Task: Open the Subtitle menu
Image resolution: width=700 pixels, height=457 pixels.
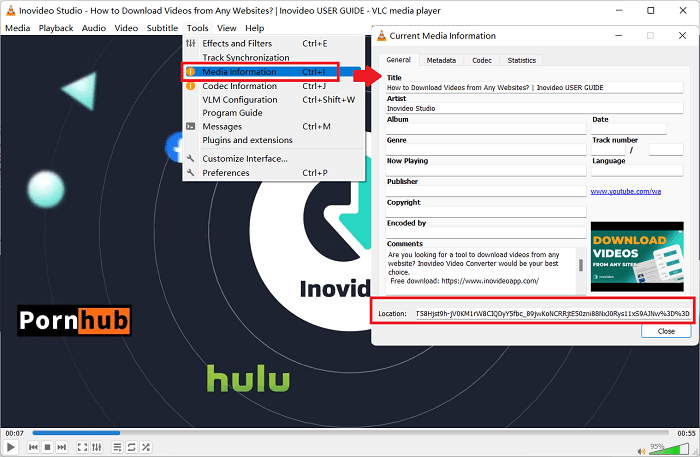Action: click(x=162, y=28)
